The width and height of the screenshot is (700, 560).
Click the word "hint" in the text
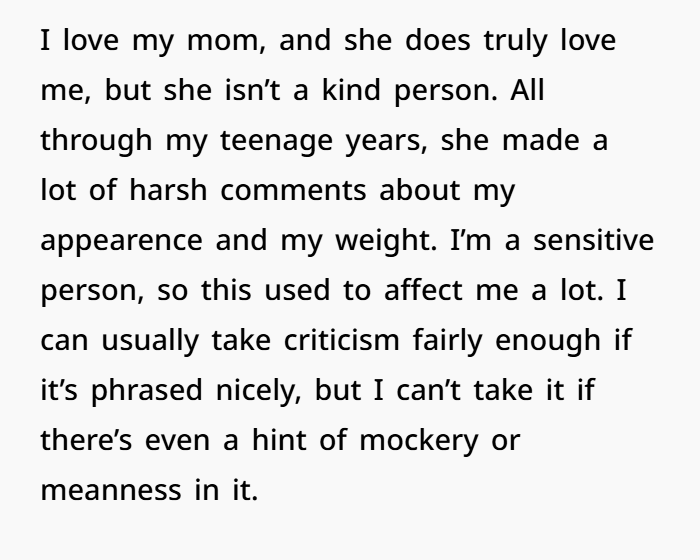coord(279,439)
